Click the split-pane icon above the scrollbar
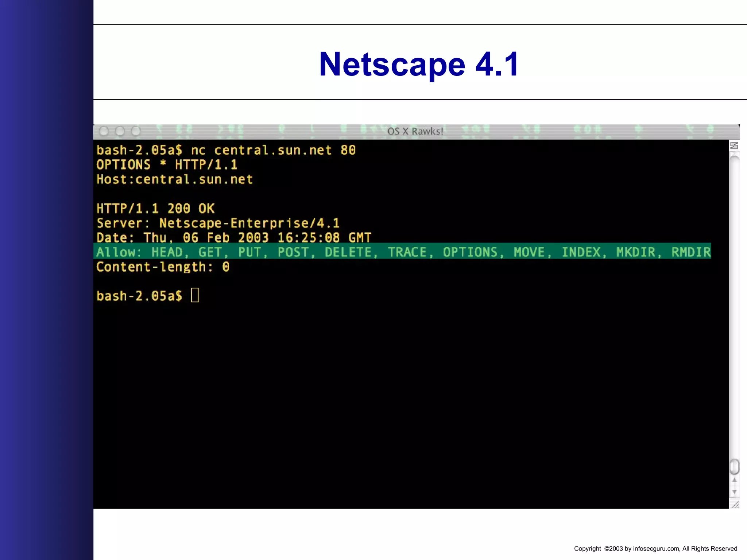 coord(734,145)
